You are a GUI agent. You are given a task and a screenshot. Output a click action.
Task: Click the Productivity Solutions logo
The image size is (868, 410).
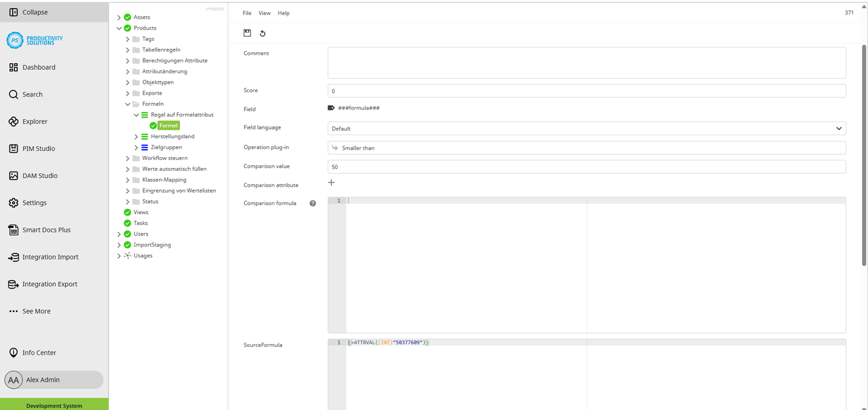[35, 40]
